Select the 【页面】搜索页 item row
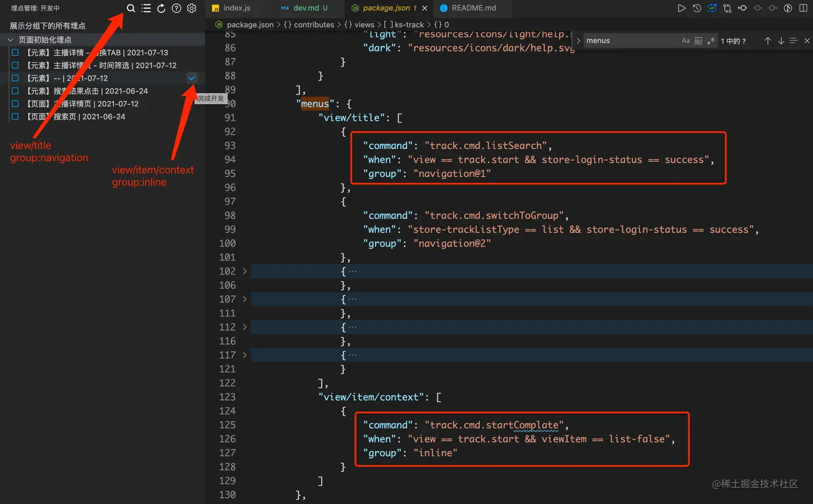 tap(102, 116)
